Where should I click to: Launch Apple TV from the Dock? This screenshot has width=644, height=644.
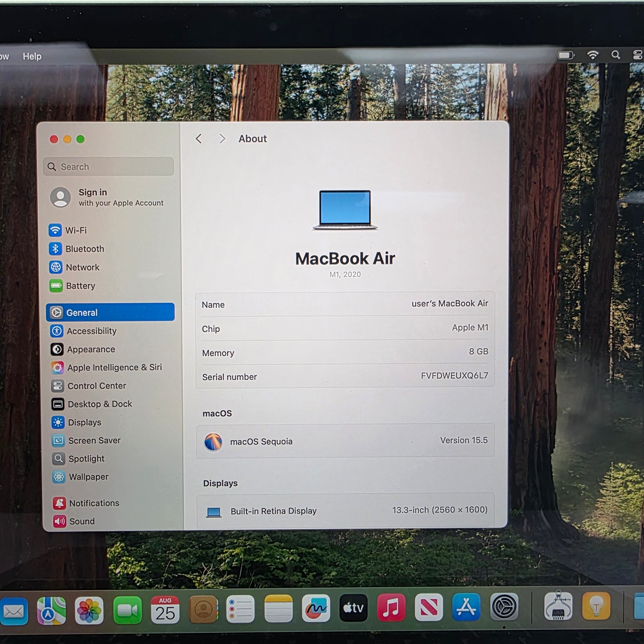tap(353, 607)
